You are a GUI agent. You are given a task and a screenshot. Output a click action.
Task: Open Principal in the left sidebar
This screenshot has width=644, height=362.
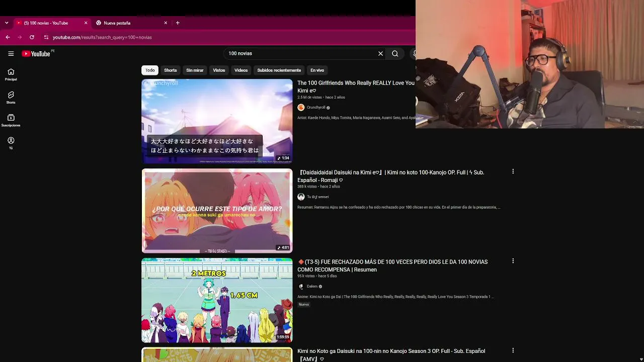coord(11,74)
